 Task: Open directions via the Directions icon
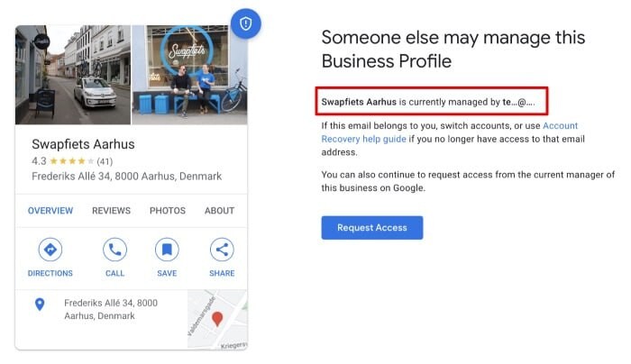[50, 250]
